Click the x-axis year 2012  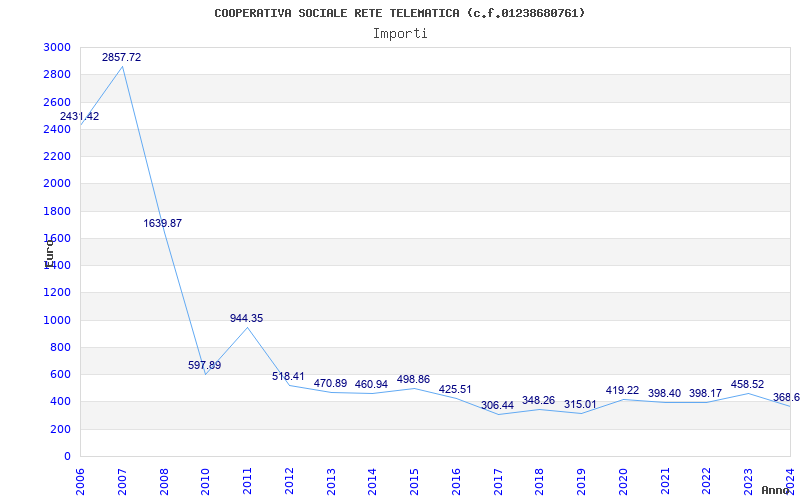click(x=289, y=482)
